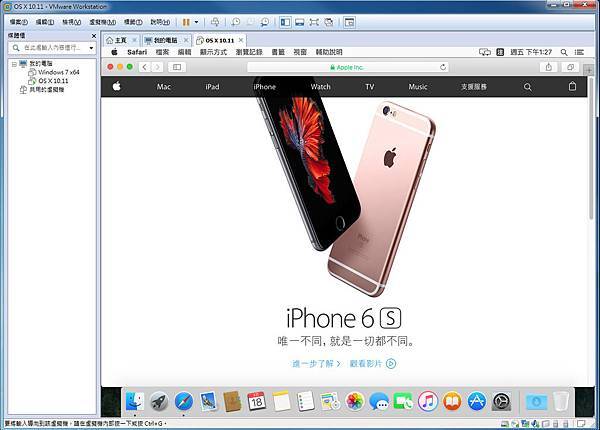Open iBooks from the Dock
The width and height of the screenshot is (600, 430).
452,402
